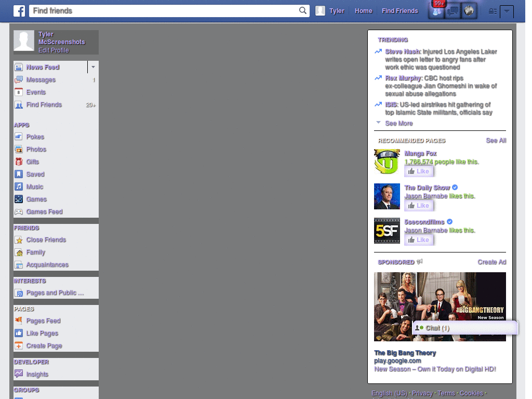Click See All recommended pages
532x399 pixels.
tap(496, 140)
